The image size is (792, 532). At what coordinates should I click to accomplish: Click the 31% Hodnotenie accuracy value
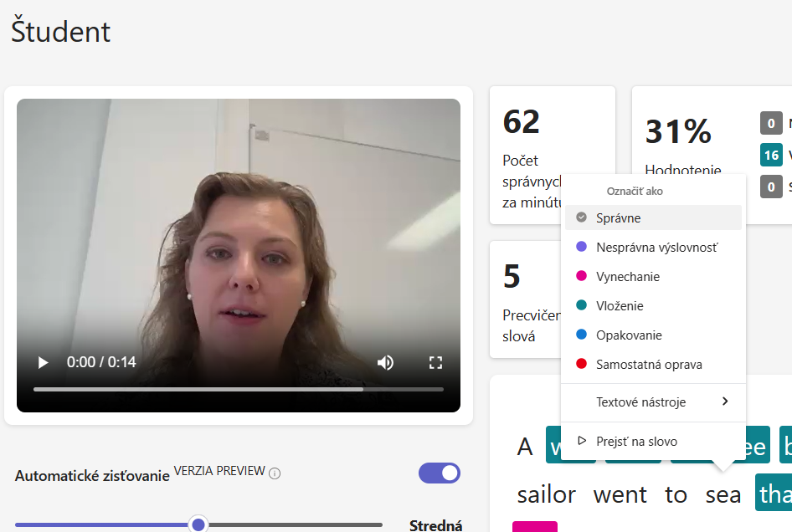pyautogui.click(x=678, y=131)
